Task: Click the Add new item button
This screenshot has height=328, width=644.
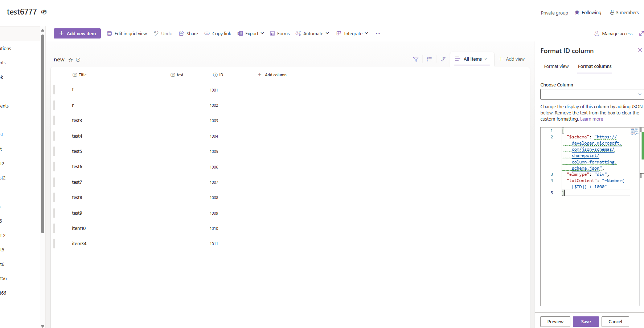Action: [77, 33]
